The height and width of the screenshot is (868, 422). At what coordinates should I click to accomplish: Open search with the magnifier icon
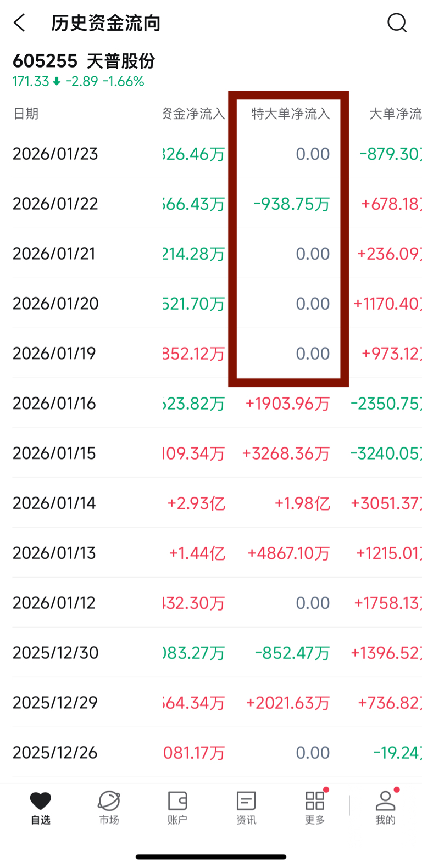(397, 23)
